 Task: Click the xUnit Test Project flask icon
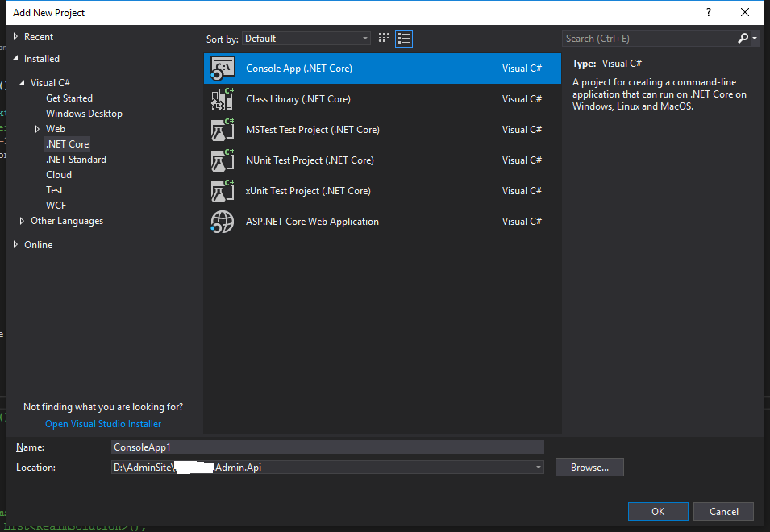[x=223, y=191]
